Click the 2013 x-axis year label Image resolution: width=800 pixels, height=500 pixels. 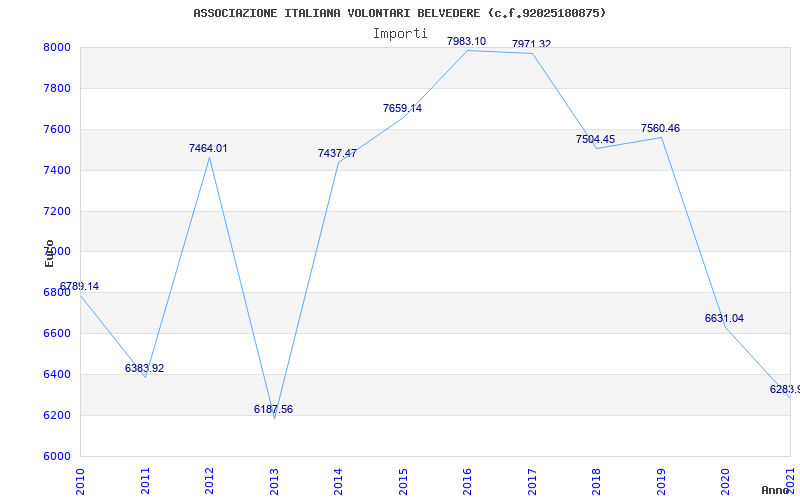[x=274, y=481]
